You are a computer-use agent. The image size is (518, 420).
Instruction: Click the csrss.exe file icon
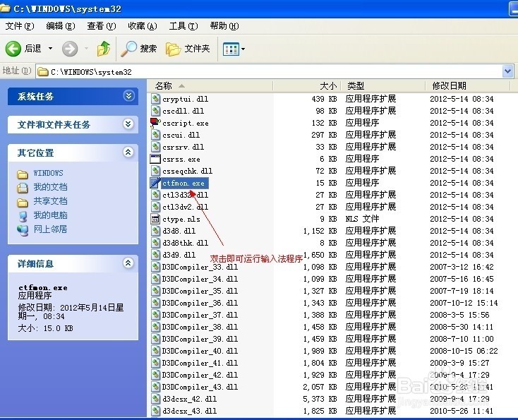pos(156,159)
